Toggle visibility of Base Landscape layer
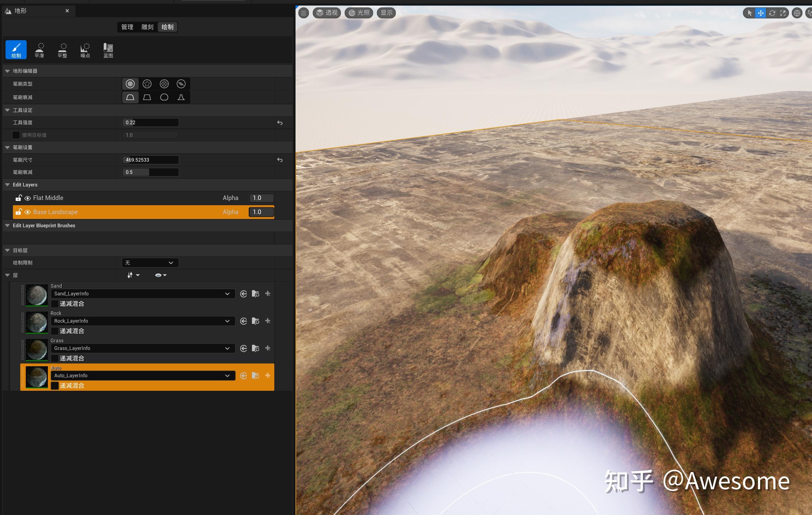The height and width of the screenshot is (515, 812). click(28, 212)
